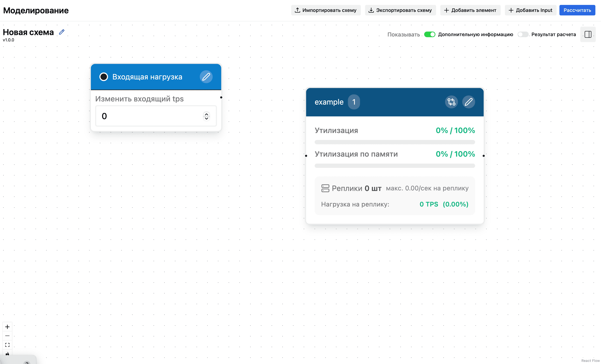Click the React Flow attribution link
Viewport: 601px width, 364px height.
[x=590, y=361]
